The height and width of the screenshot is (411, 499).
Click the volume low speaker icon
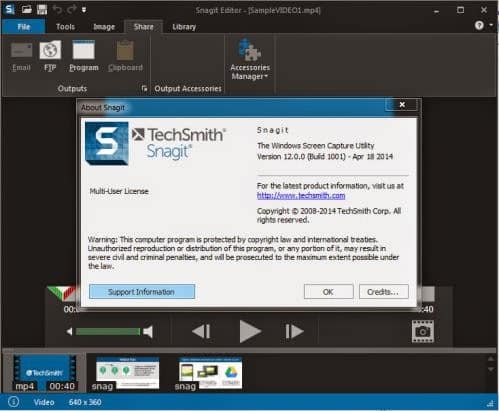[x=69, y=332]
